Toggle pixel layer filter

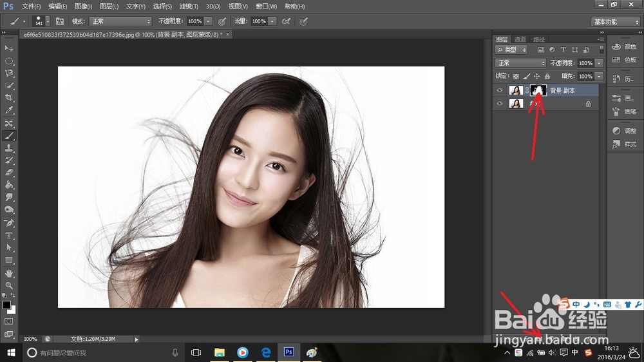[541, 50]
